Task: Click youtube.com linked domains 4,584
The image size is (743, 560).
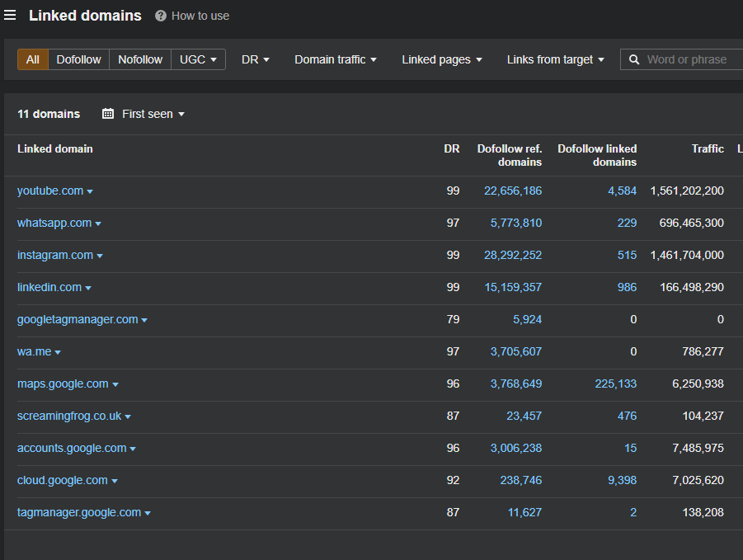Action: [x=622, y=191]
